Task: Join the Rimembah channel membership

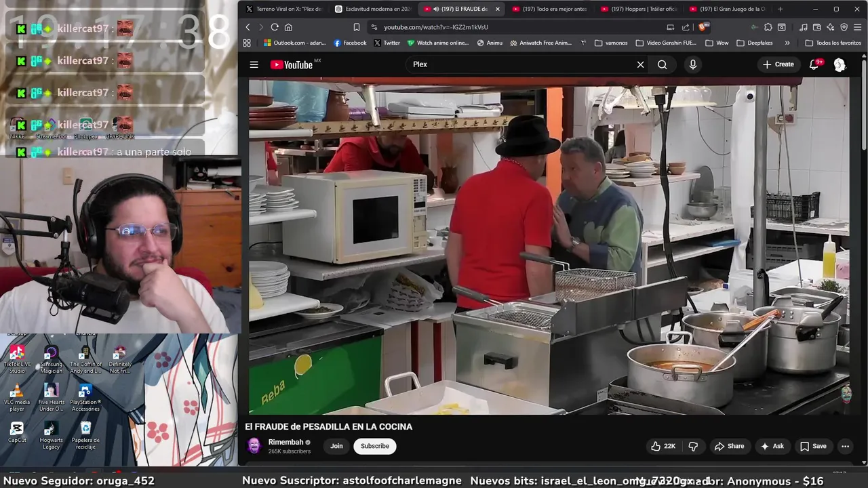Action: (x=336, y=446)
